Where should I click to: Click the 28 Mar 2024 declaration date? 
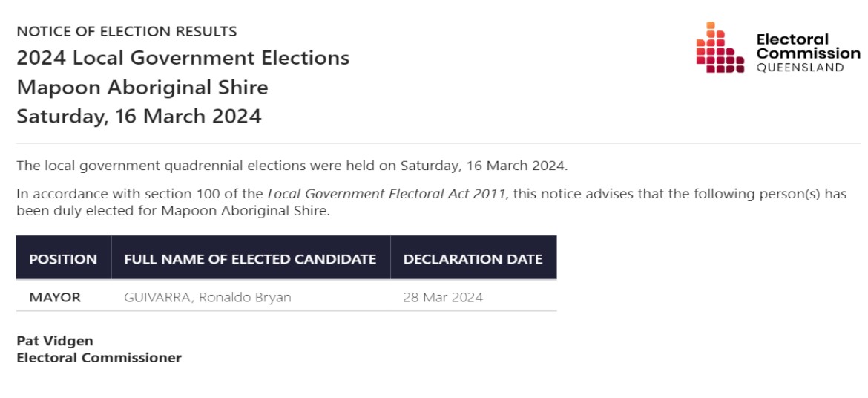[x=443, y=297]
